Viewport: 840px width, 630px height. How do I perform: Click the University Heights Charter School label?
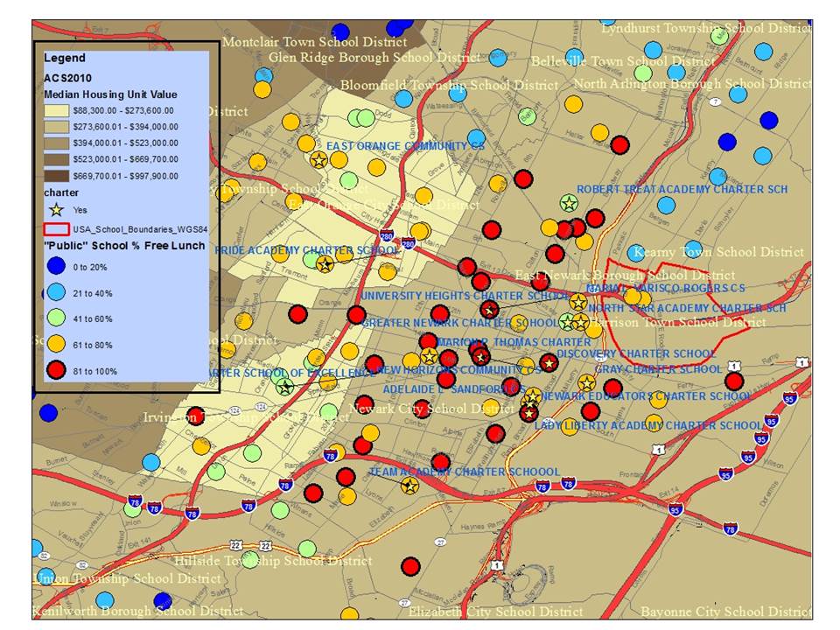tap(465, 297)
